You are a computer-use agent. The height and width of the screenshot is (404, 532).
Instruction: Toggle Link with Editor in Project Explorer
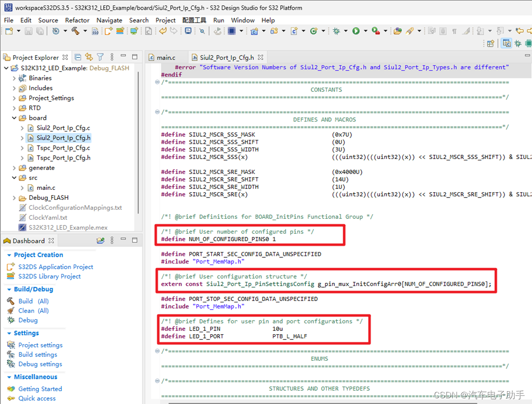[x=89, y=57]
